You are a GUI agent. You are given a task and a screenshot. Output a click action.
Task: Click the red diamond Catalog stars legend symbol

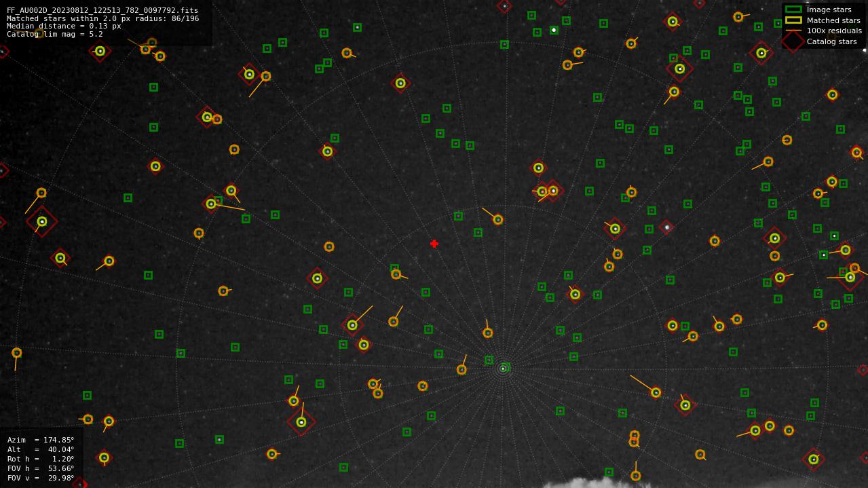click(x=793, y=41)
